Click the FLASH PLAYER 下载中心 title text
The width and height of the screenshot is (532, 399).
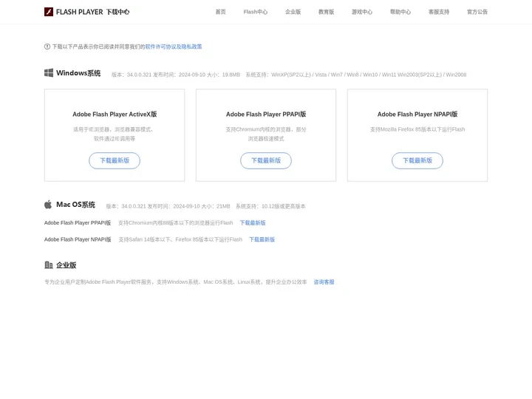click(x=92, y=12)
